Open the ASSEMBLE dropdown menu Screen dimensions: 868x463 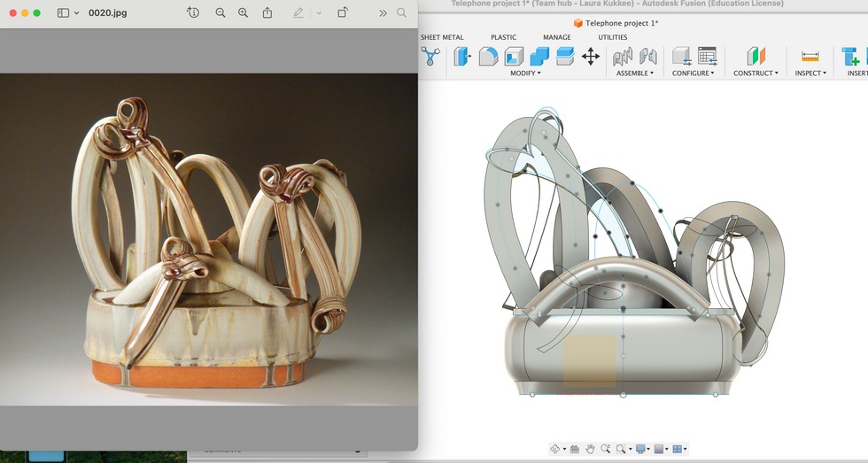click(x=635, y=73)
